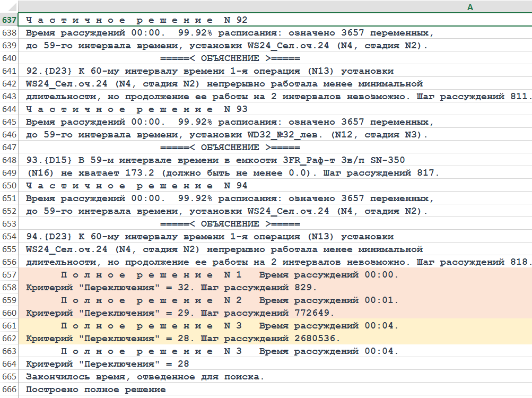The width and height of the screenshot is (532, 398).
Task: Click cell with 'Частичное решение N 94'
Action: click(x=137, y=186)
